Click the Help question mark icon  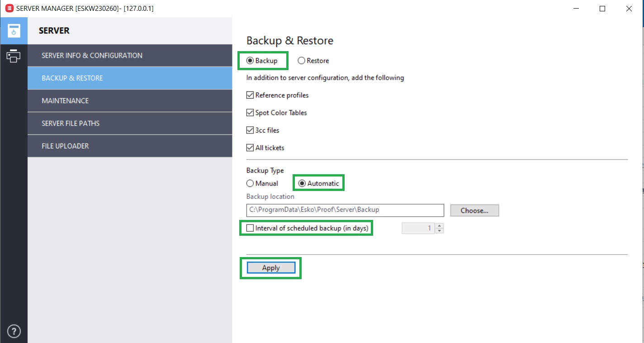pos(14,331)
